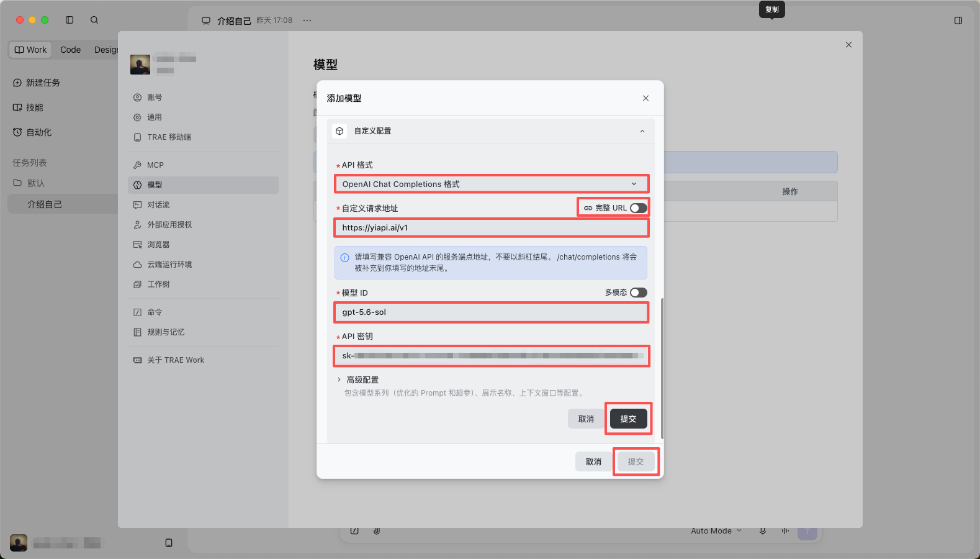980x559 pixels.
Task: Click the API 密钥 input field
Action: (x=491, y=356)
